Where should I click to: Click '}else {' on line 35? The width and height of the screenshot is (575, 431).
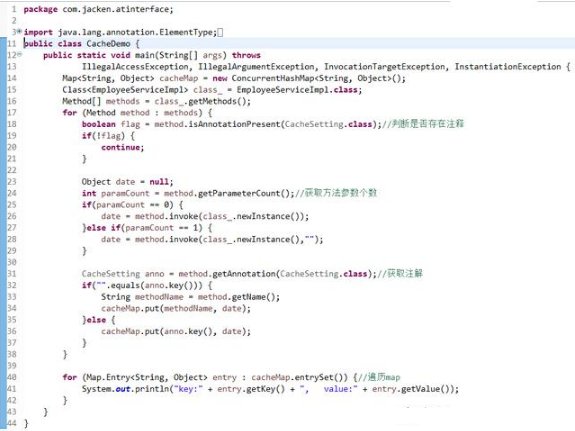point(98,320)
